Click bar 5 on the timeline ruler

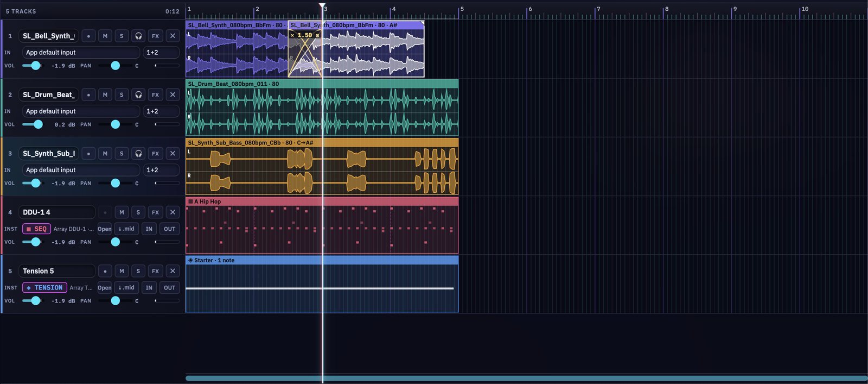[x=462, y=9]
